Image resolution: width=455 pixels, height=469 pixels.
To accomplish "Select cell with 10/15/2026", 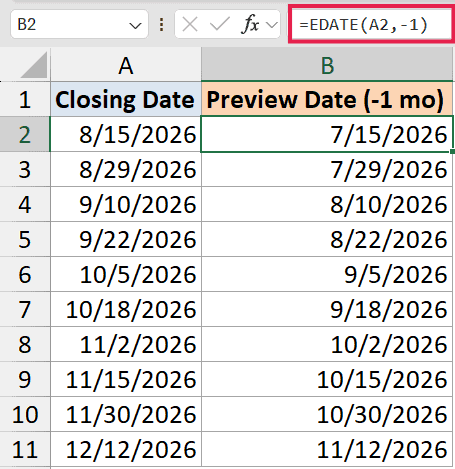I will coord(327,379).
